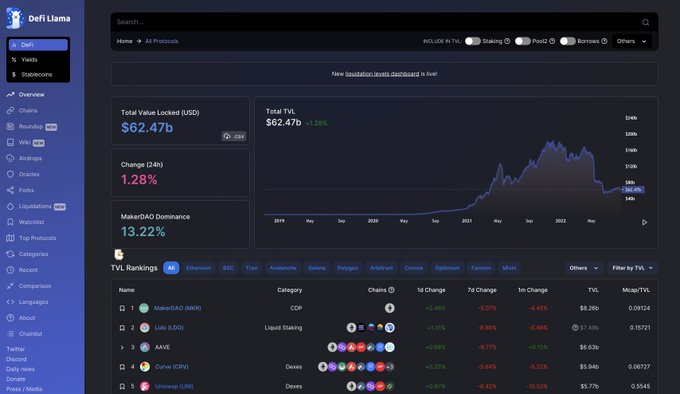Image resolution: width=680 pixels, height=394 pixels.
Task: Open the Recent clock icon
Action: 10,270
